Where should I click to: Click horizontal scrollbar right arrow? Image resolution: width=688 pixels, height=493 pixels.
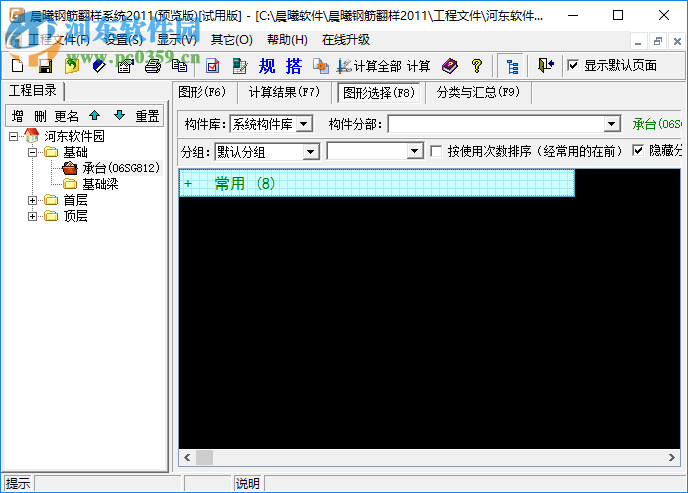(x=672, y=457)
